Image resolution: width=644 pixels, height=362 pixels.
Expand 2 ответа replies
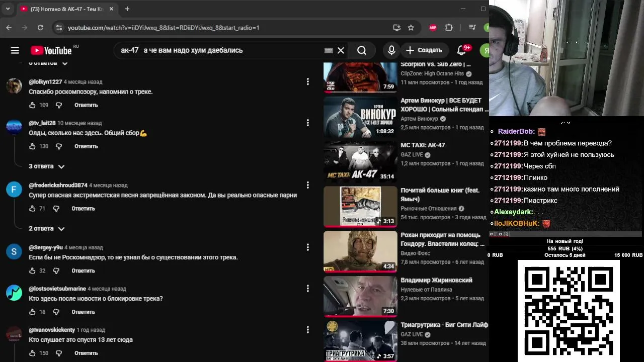(x=47, y=229)
